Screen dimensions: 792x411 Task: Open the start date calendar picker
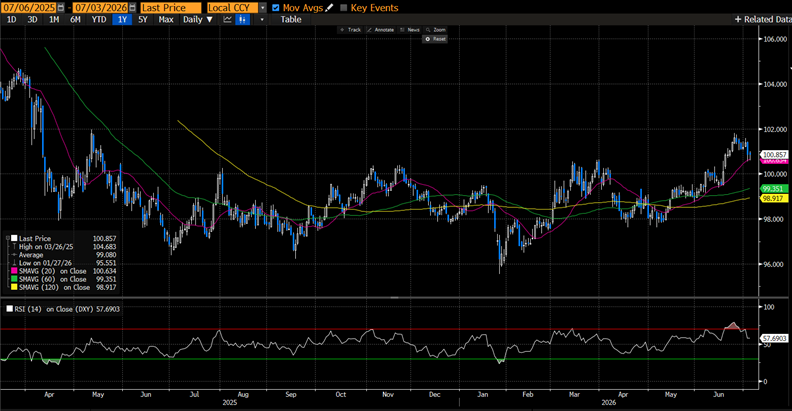click(61, 8)
